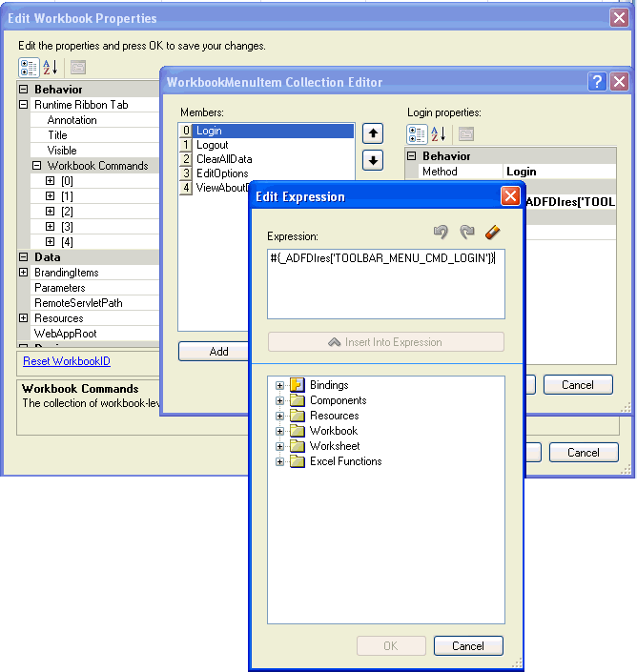
Task: Move member up with the up arrow button
Action: click(x=373, y=133)
